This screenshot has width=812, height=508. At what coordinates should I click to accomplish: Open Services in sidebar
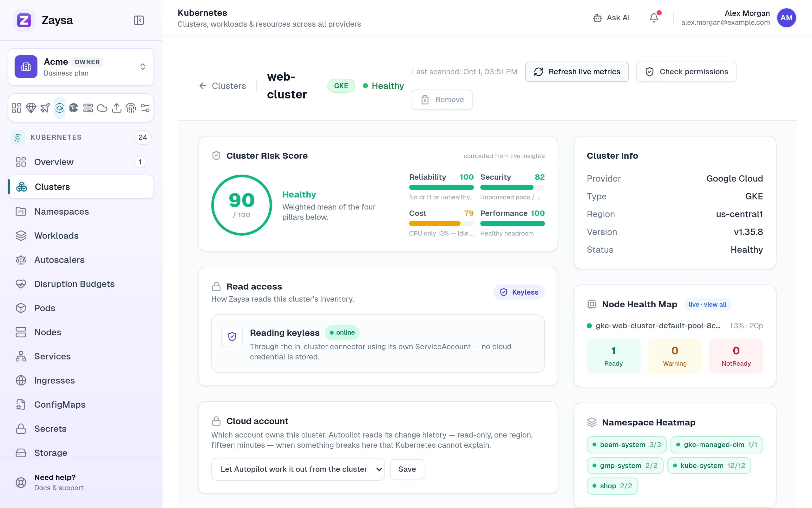coord(81,356)
